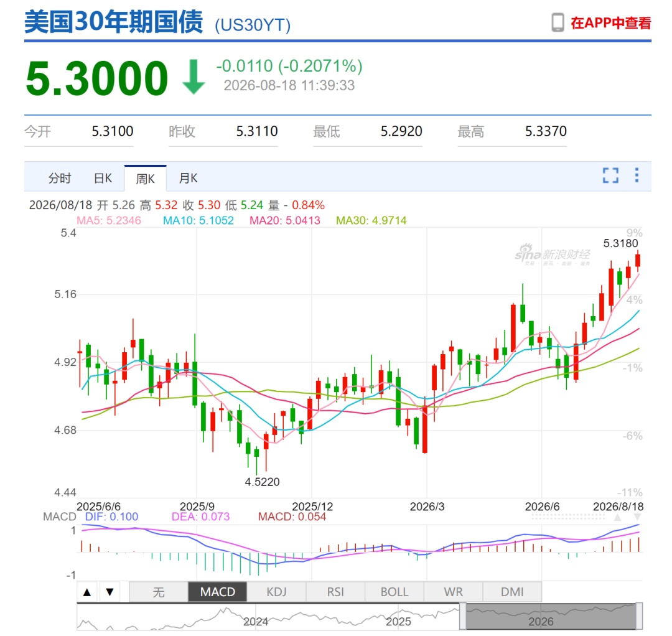This screenshot has height=636, width=672.
Task: Click the 2026/8/18 date axis label
Action: coord(618,507)
